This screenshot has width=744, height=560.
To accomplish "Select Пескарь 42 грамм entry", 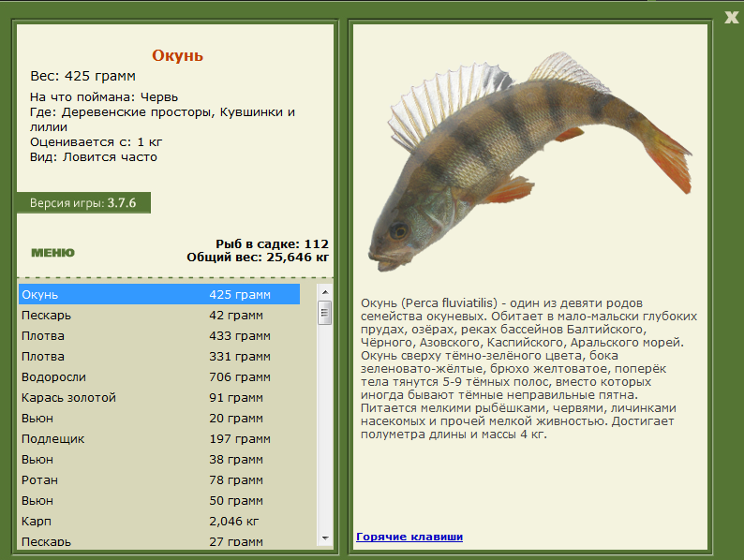I will [x=159, y=315].
